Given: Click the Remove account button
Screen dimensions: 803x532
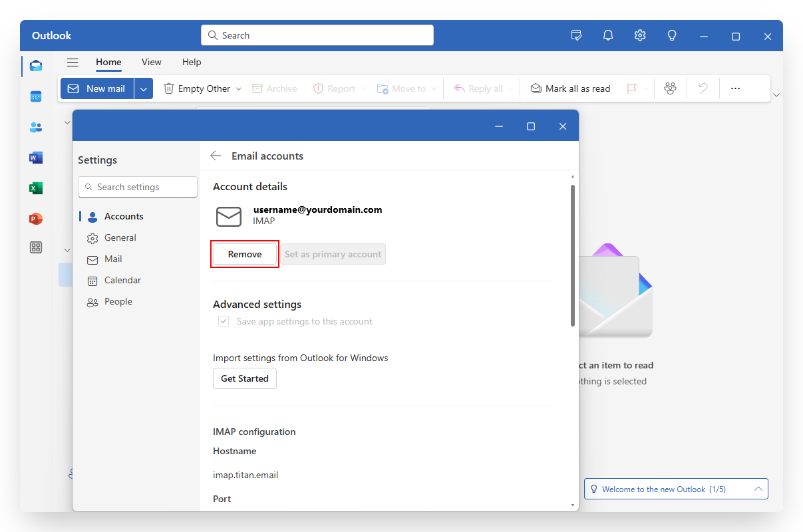Looking at the screenshot, I should pos(245,254).
